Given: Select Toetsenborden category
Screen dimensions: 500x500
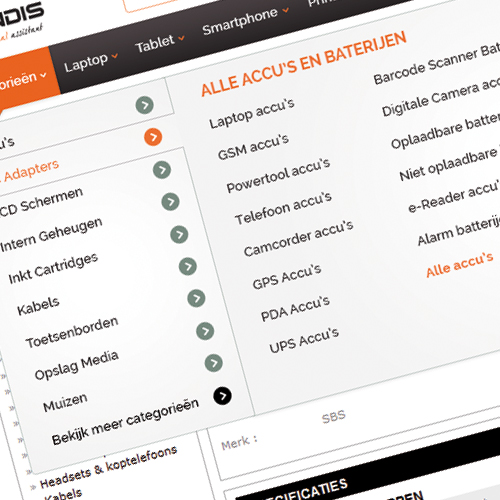Looking at the screenshot, I should (x=72, y=332).
